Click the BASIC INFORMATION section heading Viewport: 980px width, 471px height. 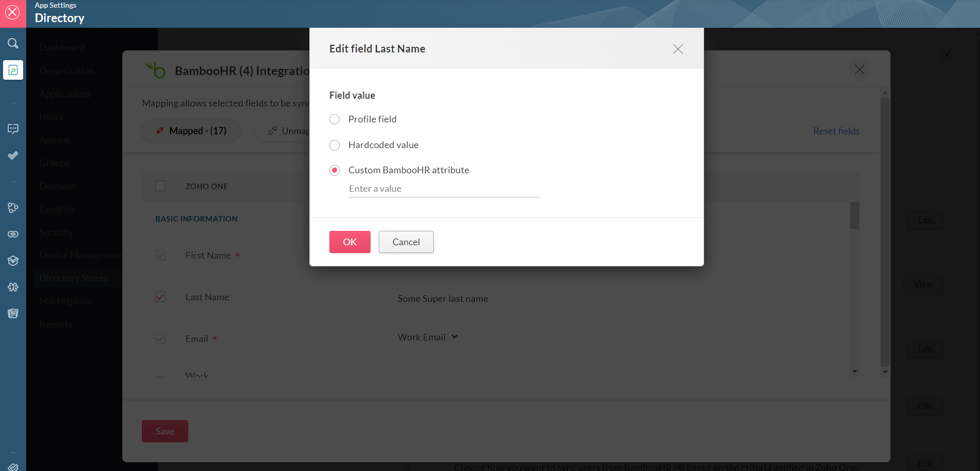coord(196,219)
